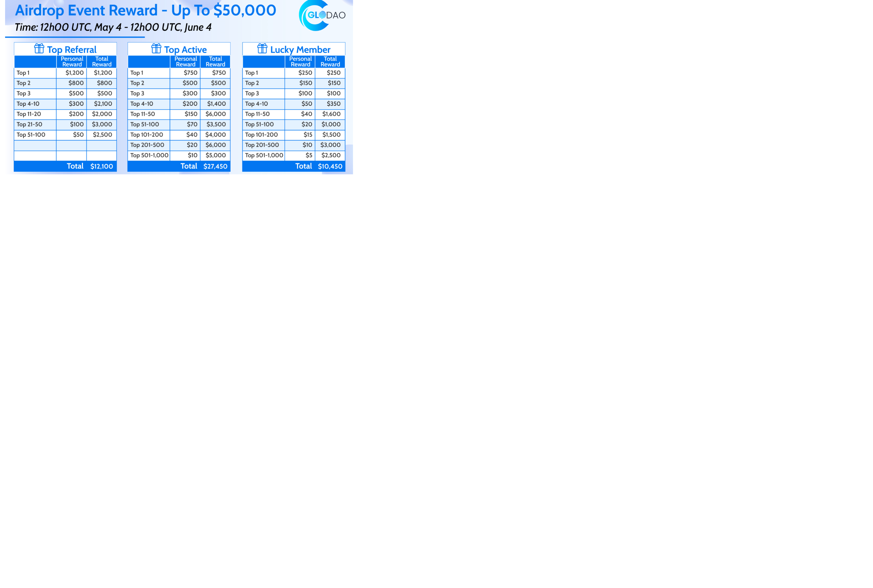Click the $3,500 total in Top Active

click(x=216, y=124)
